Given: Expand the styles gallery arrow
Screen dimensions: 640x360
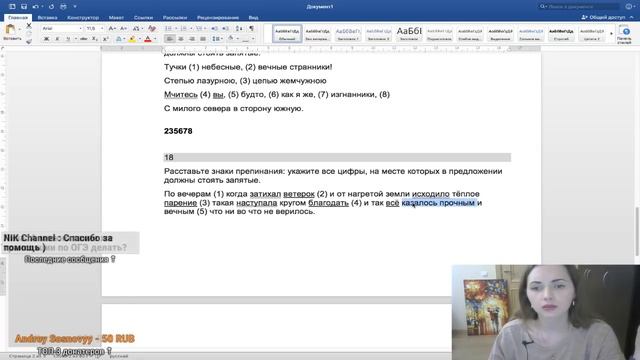Looking at the screenshot, I should click(611, 33).
